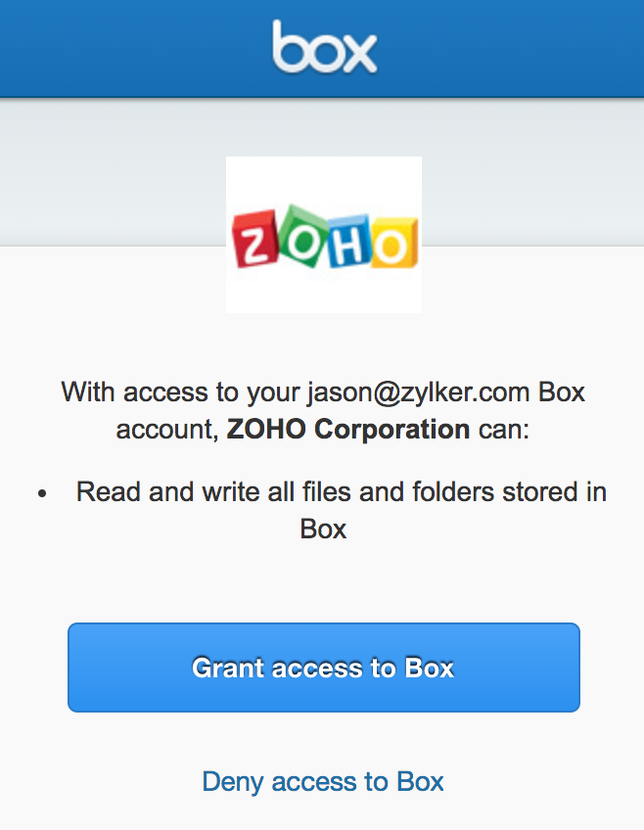Click the bold ZOHO Corporation text
The image size is (644, 830).
348,429
